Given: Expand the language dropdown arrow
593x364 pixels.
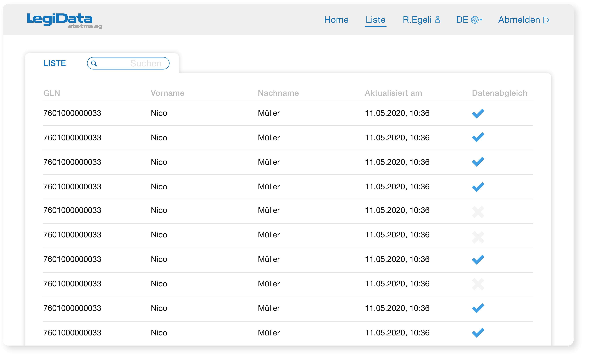Looking at the screenshot, I should point(481,20).
